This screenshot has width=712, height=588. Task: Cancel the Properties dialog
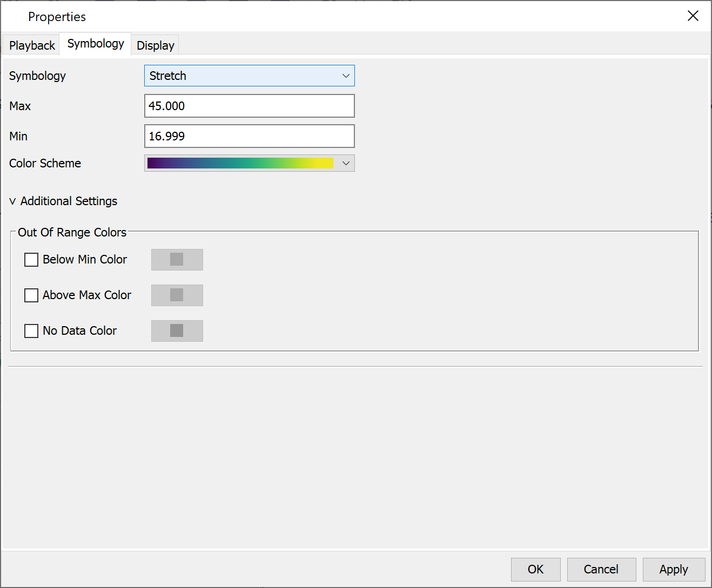(x=601, y=570)
